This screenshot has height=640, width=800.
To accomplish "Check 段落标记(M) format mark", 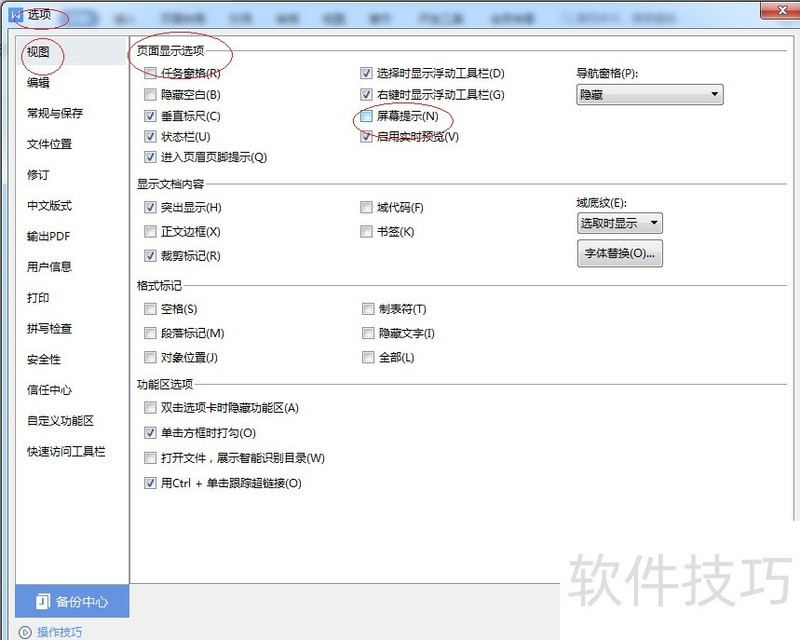I will 150,333.
